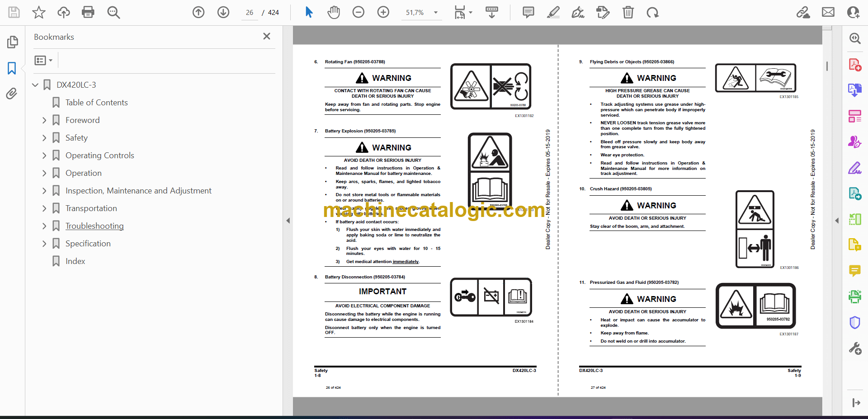Click the Zoom in plus button
Image resolution: width=868 pixels, height=419 pixels.
pos(383,12)
